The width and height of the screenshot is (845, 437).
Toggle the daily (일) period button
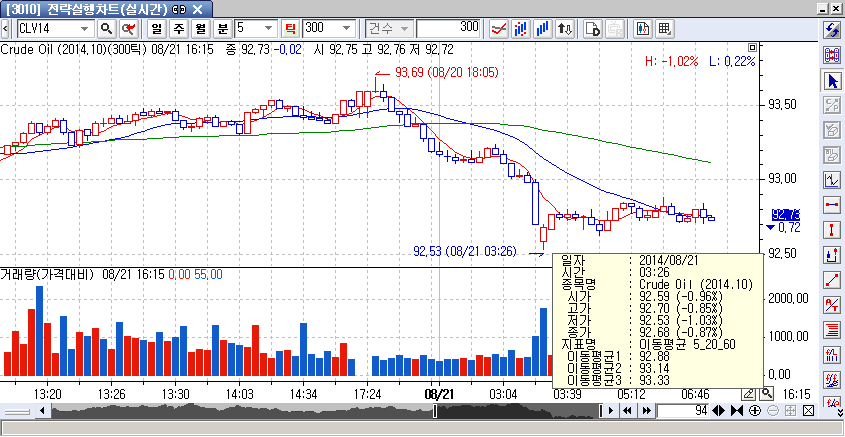pos(157,28)
